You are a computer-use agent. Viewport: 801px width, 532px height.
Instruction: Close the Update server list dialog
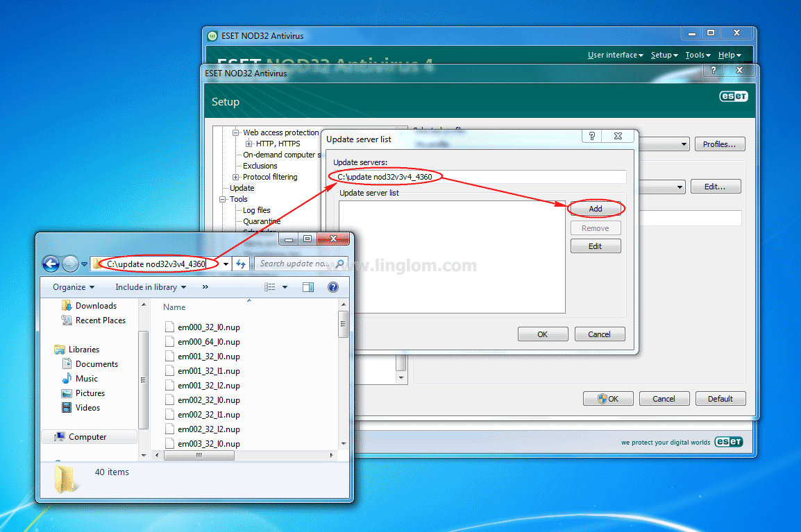point(618,136)
